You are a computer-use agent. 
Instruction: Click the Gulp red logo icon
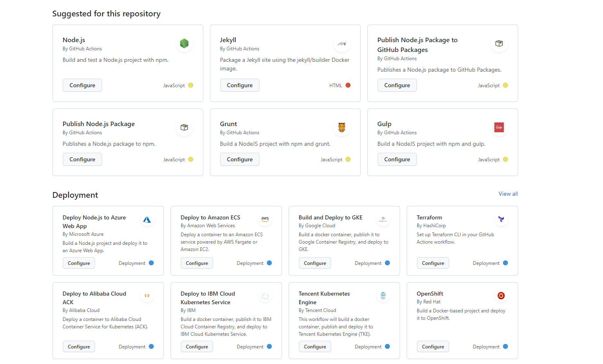tap(499, 127)
